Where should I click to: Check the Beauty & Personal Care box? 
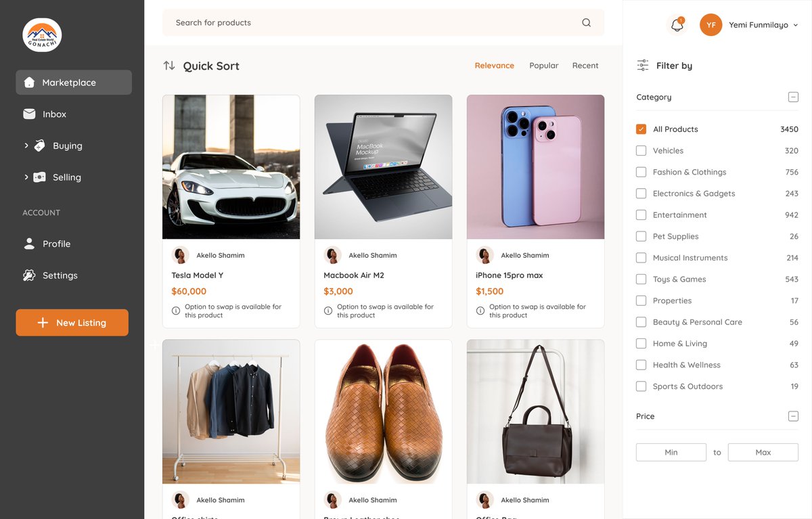point(641,322)
